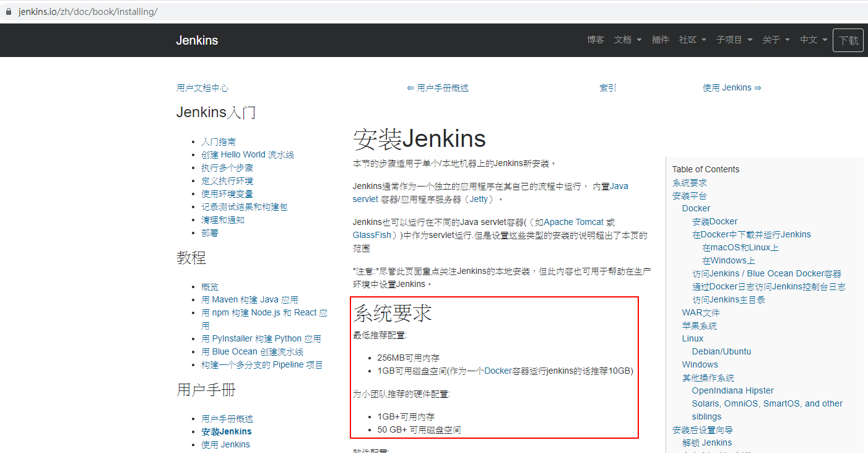Jump to 安装Docker in contents

click(715, 222)
